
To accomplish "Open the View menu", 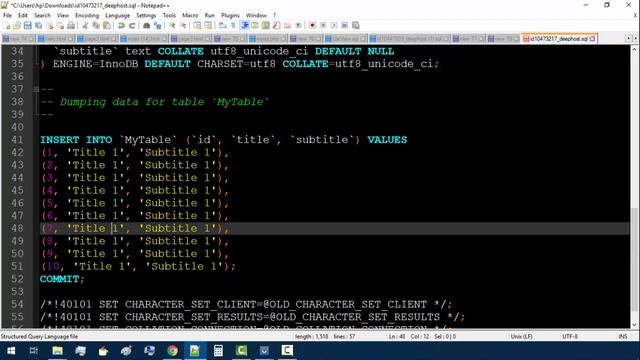I will point(62,15).
